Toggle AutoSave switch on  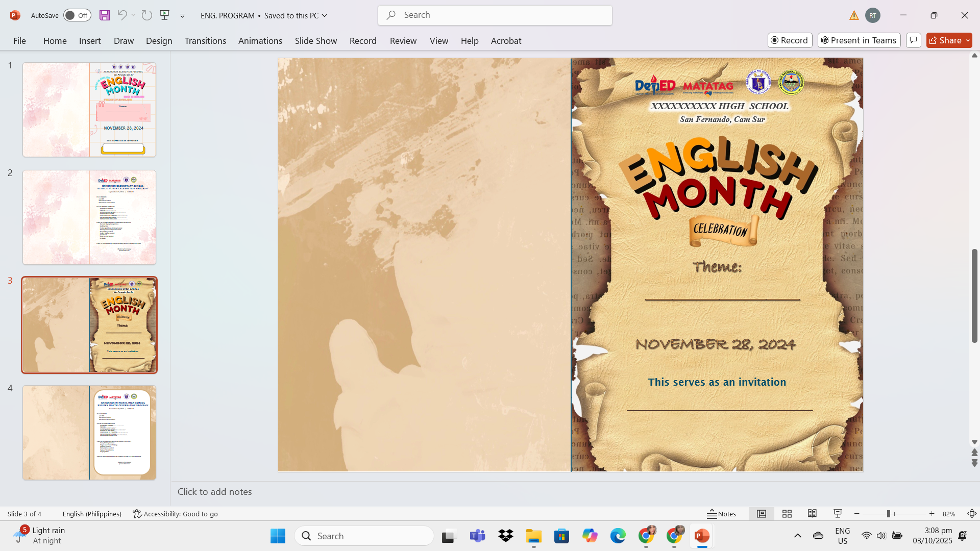pyautogui.click(x=77, y=15)
